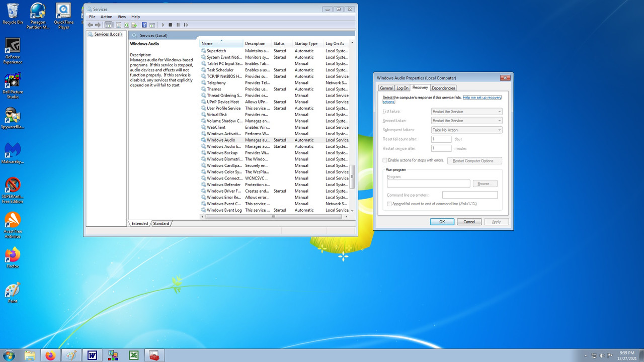Click the red toolbox taskbar icon
Viewport: 644px width, 362px height.
click(x=154, y=355)
